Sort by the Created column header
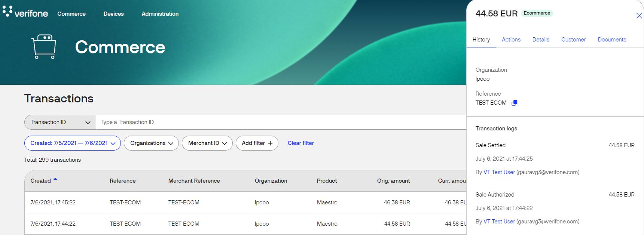The image size is (644, 235). click(40, 181)
